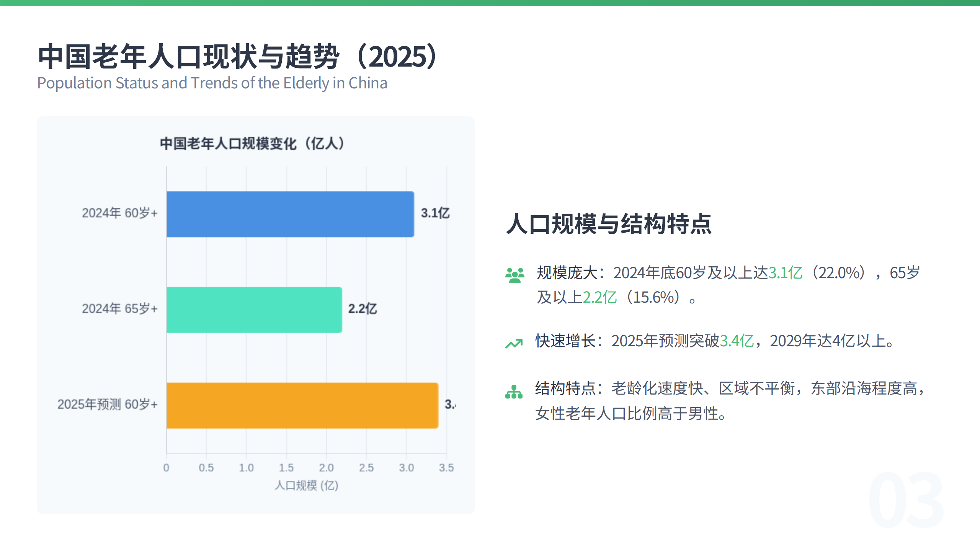Click the hierarchy icon beside 结构特点
The width and height of the screenshot is (980, 551).
tap(514, 392)
